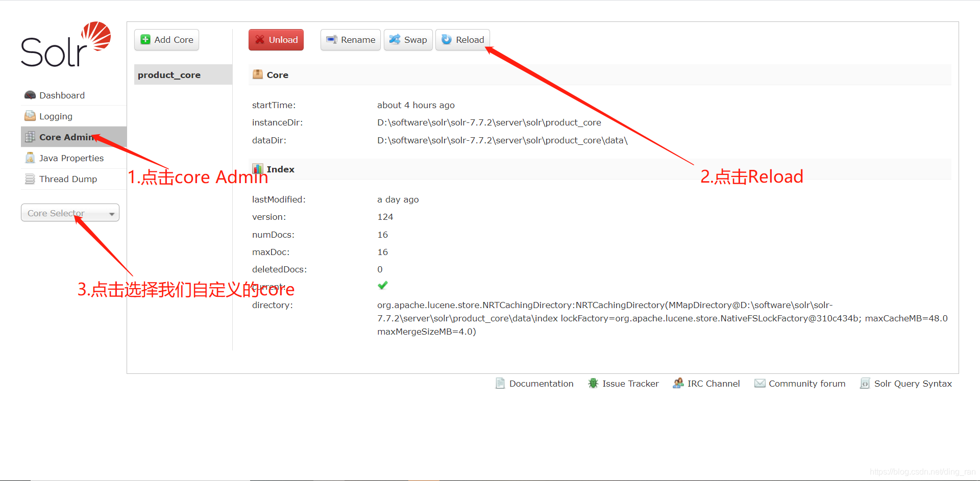
Task: Click the Thread Dump stack icon
Action: (30, 179)
